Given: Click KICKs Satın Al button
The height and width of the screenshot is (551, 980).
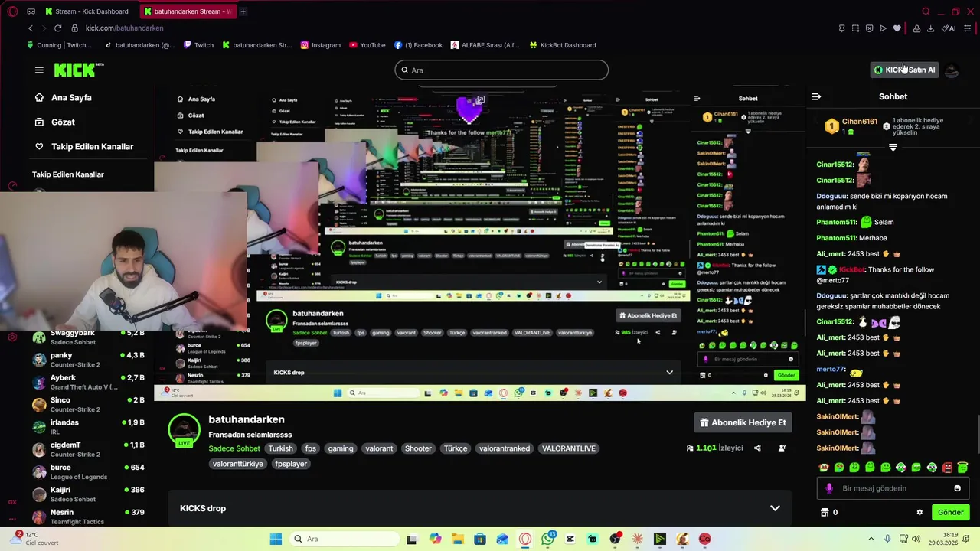Looking at the screenshot, I should point(905,70).
